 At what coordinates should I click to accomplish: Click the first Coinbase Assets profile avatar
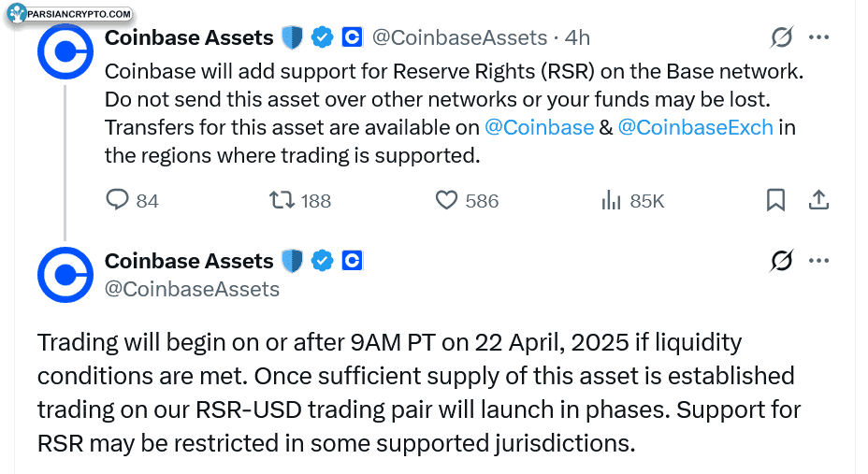(x=65, y=51)
